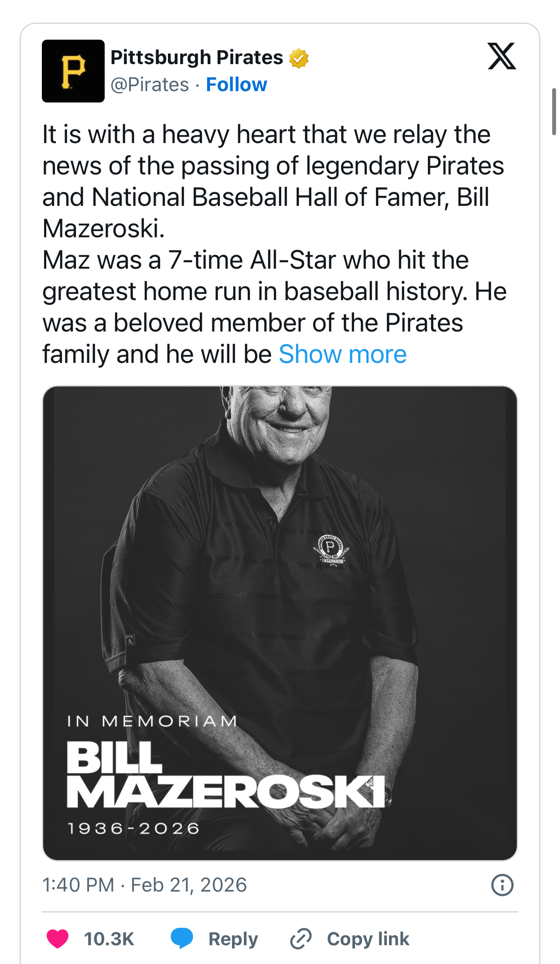Click the pink heart like icon
Screen dimensions: 560x964
[x=58, y=939]
